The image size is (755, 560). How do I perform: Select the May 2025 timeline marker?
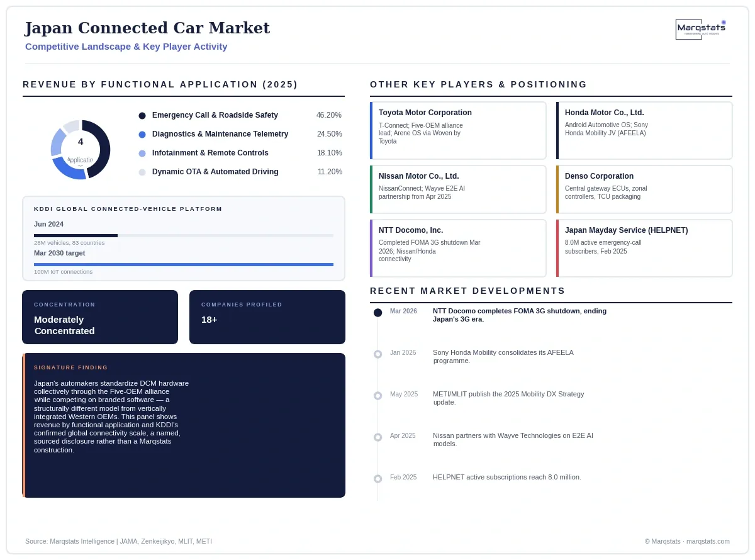[x=377, y=396]
